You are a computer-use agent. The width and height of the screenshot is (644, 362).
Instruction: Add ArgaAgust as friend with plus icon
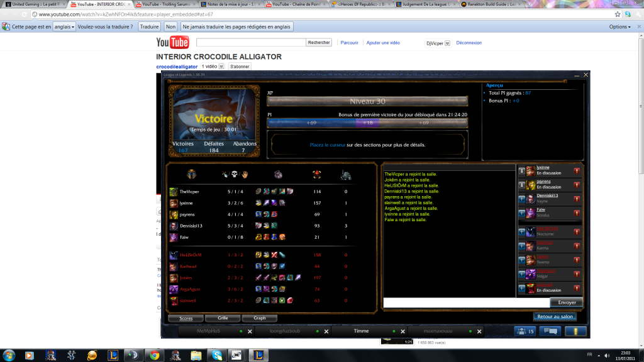point(521,274)
